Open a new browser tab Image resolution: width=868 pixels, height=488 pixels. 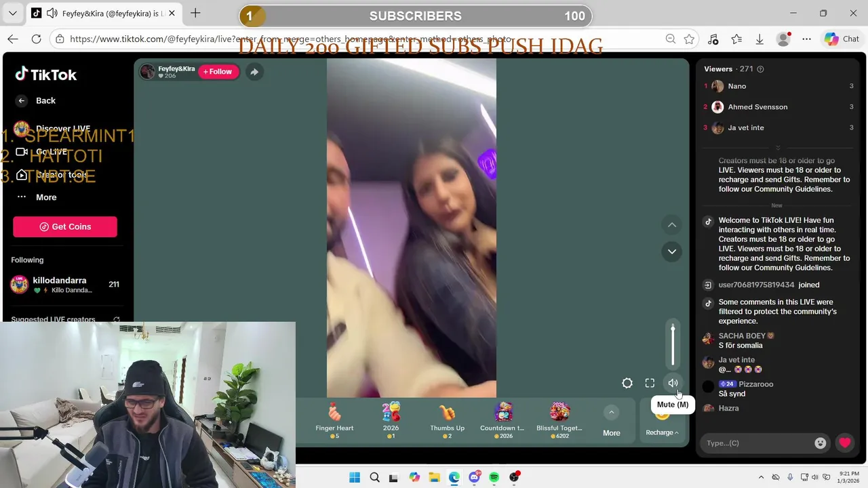[x=195, y=13]
